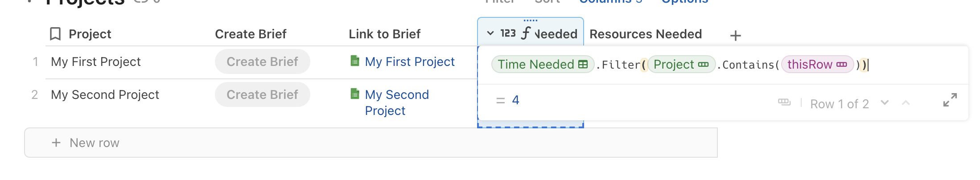Go to next row using down chevron
Viewport: 980px width, 180px height.
pos(885,103)
